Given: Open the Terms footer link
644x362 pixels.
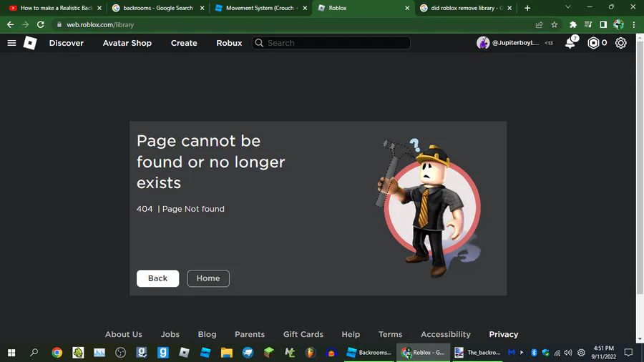Looking at the screenshot, I should pos(390,334).
